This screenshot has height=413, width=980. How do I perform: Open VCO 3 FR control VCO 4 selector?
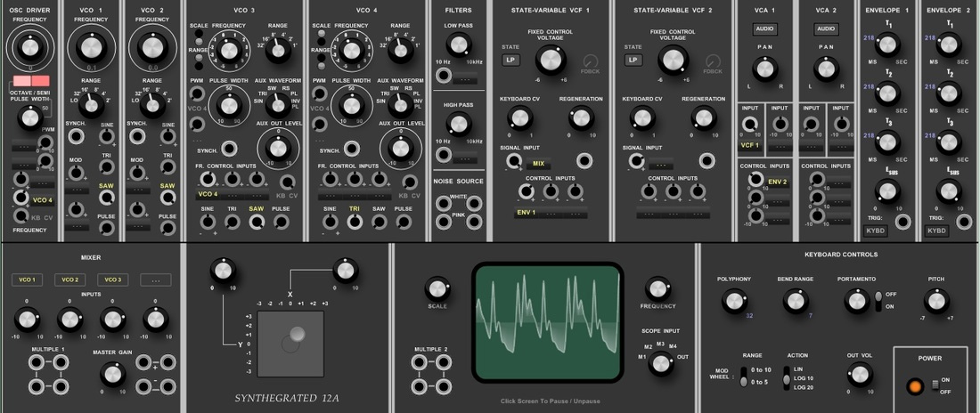208,195
